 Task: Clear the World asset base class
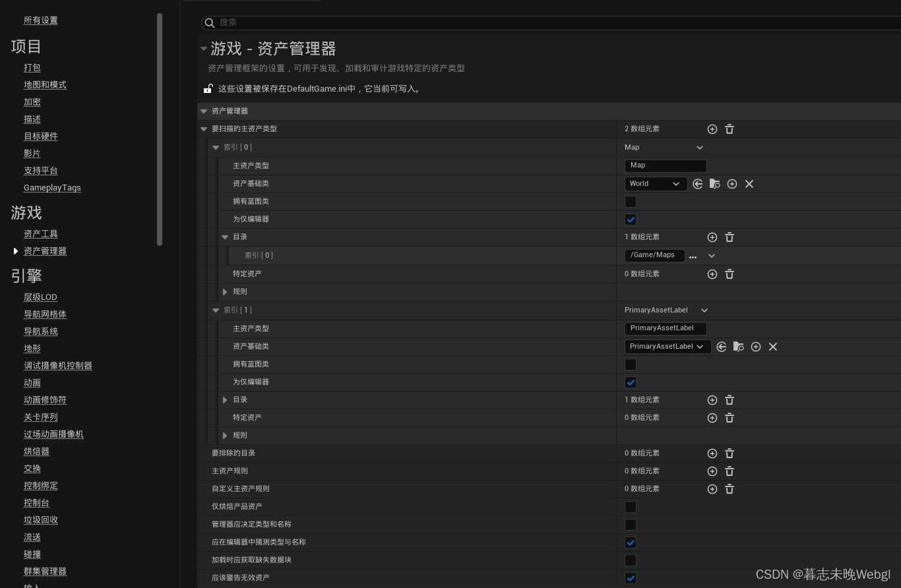pyautogui.click(x=749, y=184)
